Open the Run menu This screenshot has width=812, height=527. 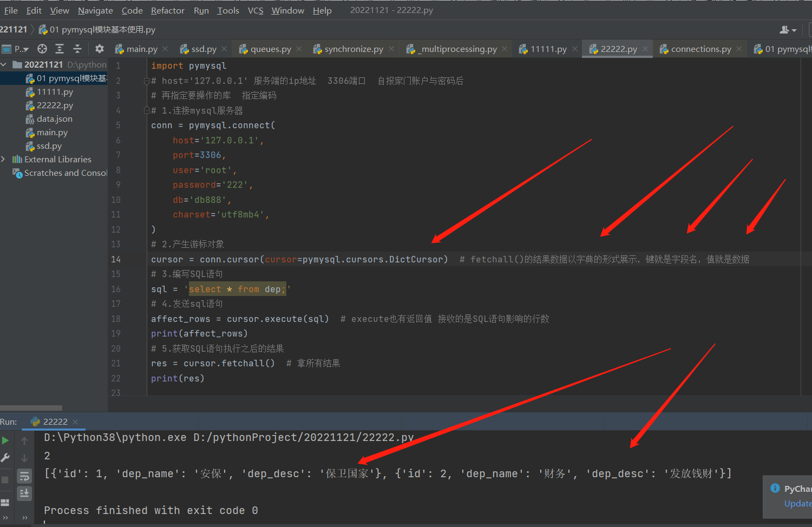(201, 10)
